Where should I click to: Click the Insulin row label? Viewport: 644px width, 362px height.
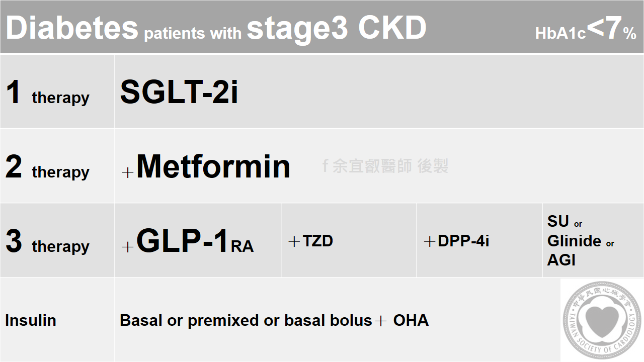(31, 320)
